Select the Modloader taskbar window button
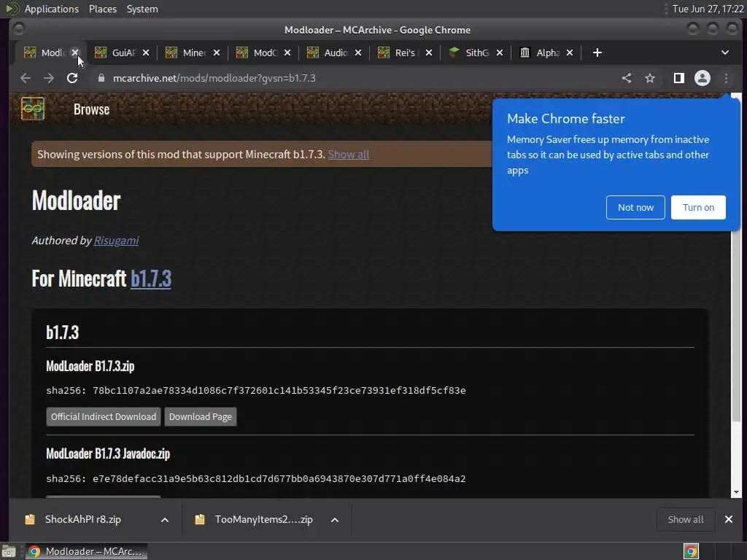The height and width of the screenshot is (560, 747). pyautogui.click(x=86, y=551)
